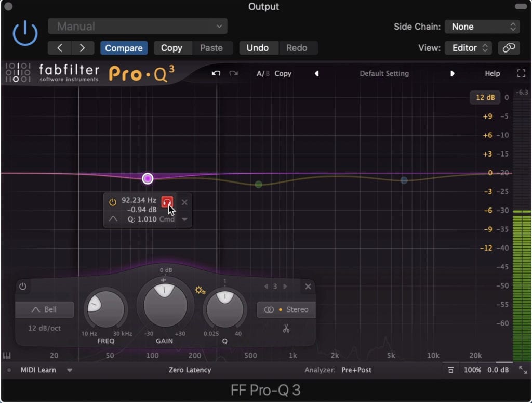Select the previous FabFilter preset triangle
The width and height of the screenshot is (532, 403).
316,73
